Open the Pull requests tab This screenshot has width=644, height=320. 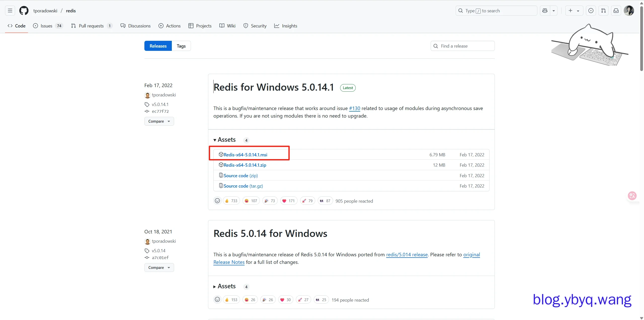click(x=92, y=26)
